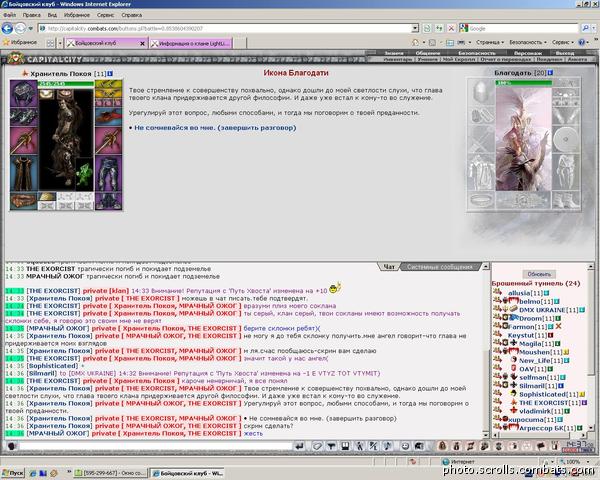
Task: Click the info icon beside Хранитель Покоя
Action: 110,73
